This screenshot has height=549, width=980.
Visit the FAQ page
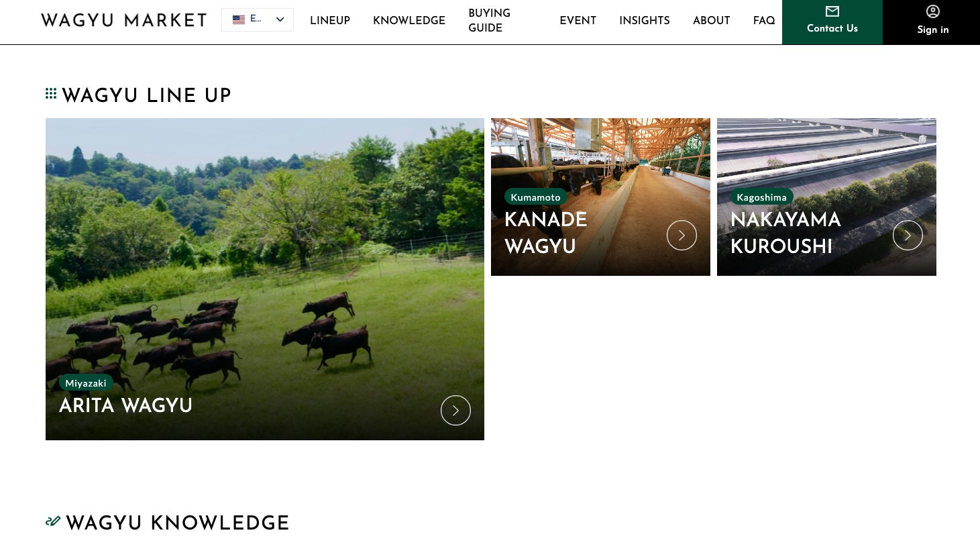(764, 21)
